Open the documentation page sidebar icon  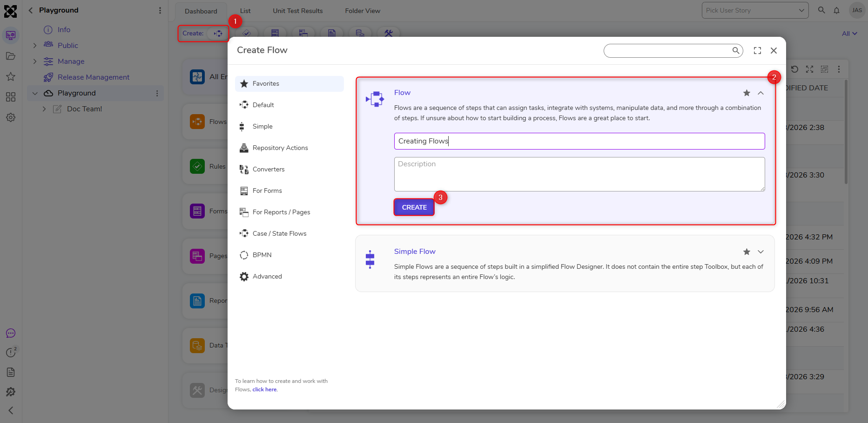point(11,372)
